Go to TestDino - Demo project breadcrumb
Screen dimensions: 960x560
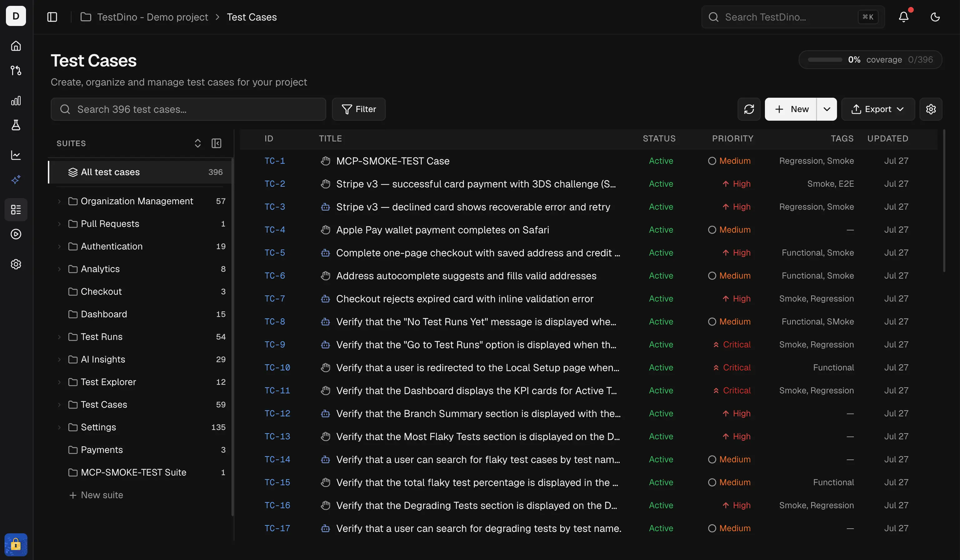152,17
